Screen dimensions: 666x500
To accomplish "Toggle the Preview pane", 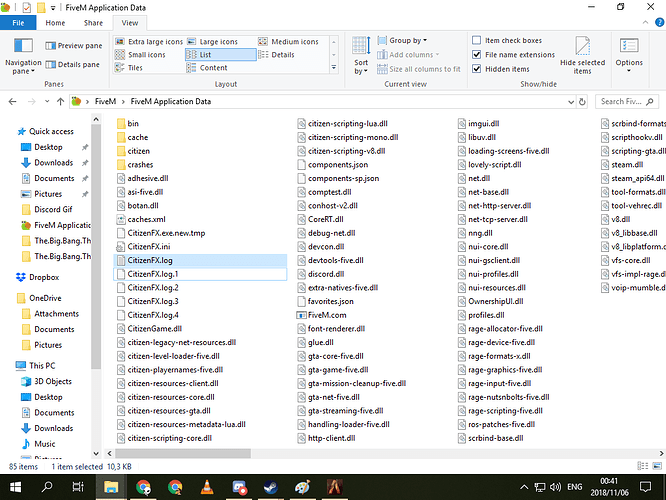I will click(74, 45).
